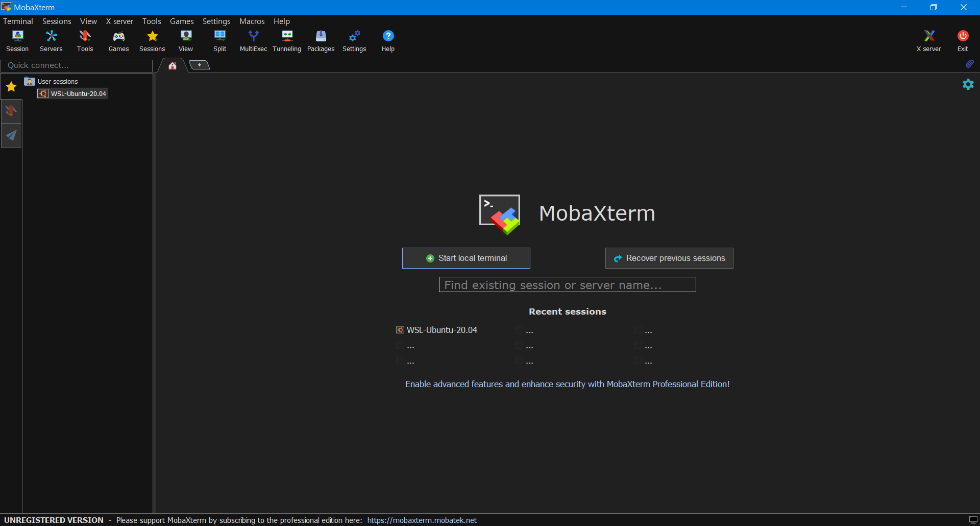
Task: Switch to the Home tab
Action: pos(173,65)
